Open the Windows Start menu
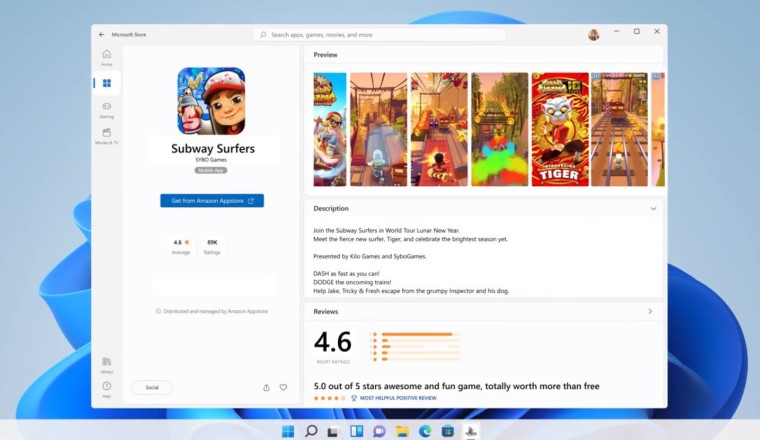760x440 pixels. coord(288,431)
